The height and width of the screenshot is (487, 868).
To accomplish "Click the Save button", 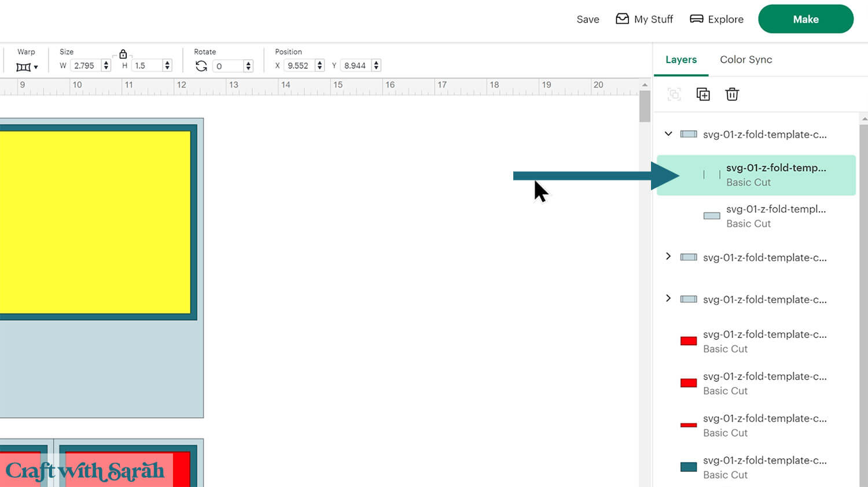I will coord(587,19).
